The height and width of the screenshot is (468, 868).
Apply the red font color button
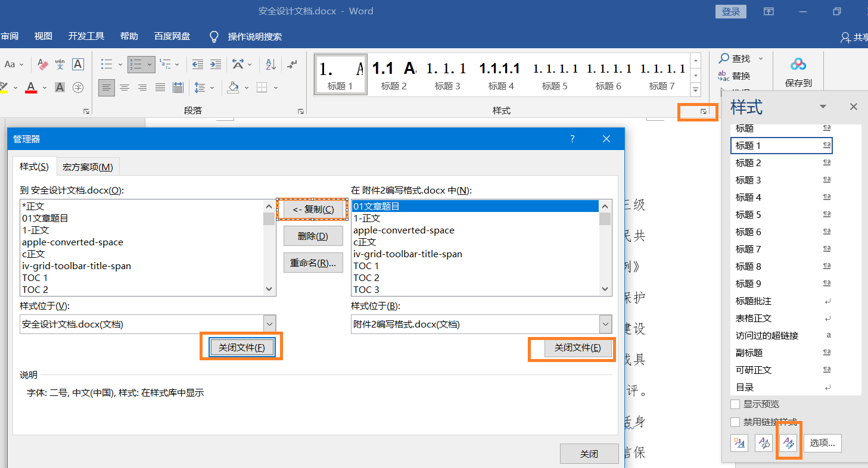click(x=32, y=88)
